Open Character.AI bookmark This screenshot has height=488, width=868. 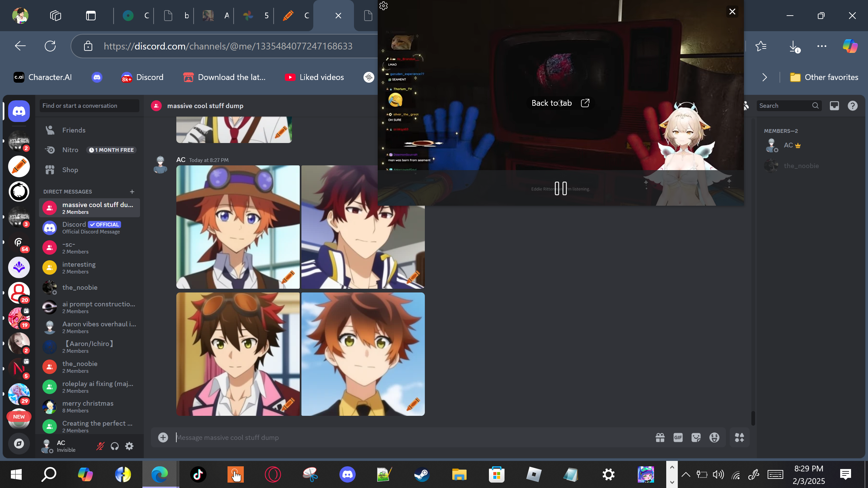coord(43,77)
